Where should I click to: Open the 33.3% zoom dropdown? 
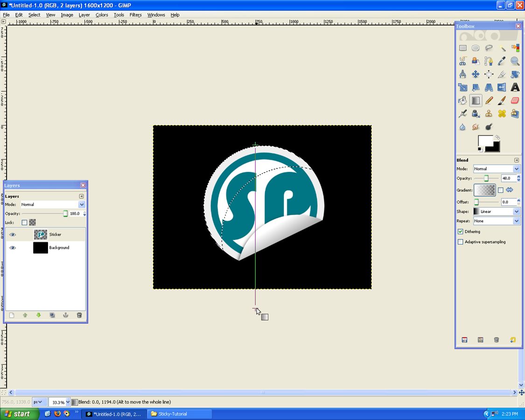point(59,402)
